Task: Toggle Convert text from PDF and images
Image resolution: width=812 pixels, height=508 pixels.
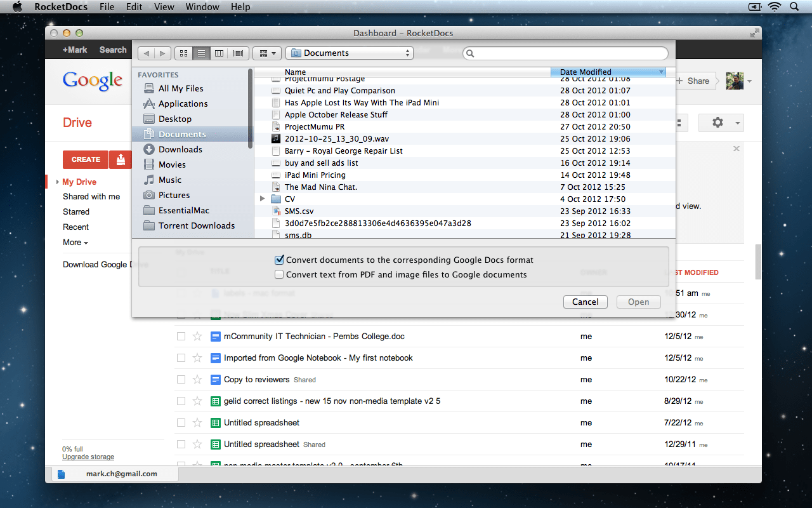Action: pyautogui.click(x=279, y=275)
